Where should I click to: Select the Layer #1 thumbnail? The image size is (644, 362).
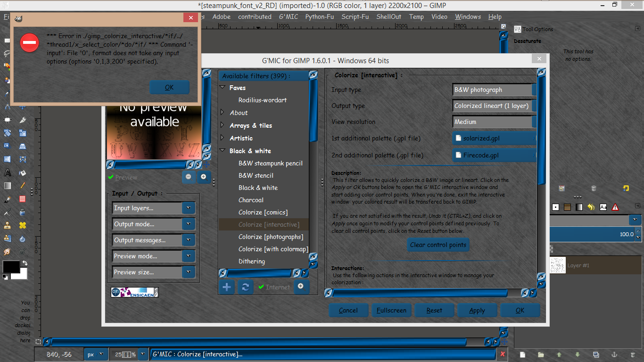tap(558, 265)
